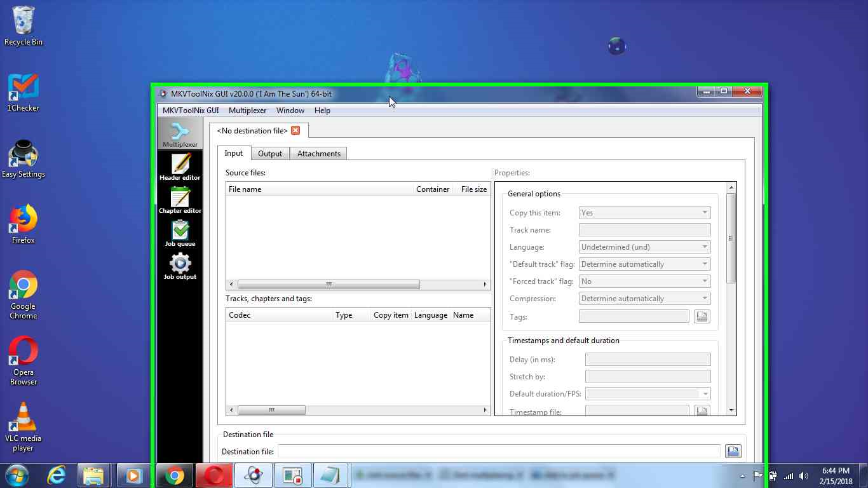The width and height of the screenshot is (868, 488).
Task: Close the <No destination file> tab
Action: click(295, 130)
